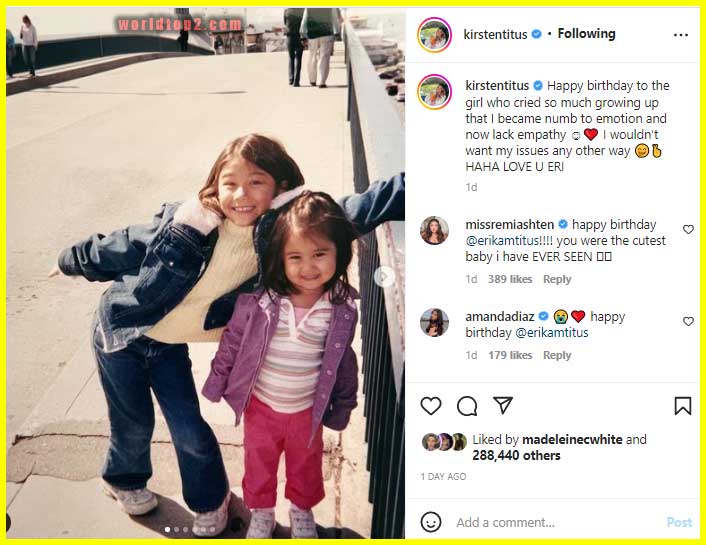This screenshot has height=545, width=706.
Task: Like the post with the heart icon
Action: point(431,406)
